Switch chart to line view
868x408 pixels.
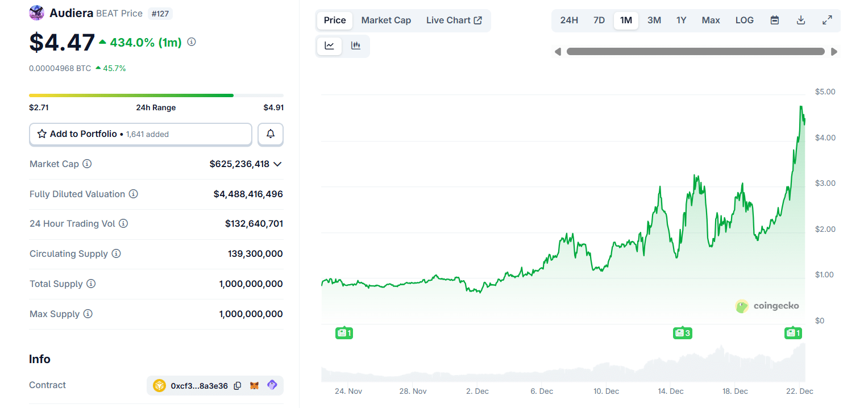point(330,46)
